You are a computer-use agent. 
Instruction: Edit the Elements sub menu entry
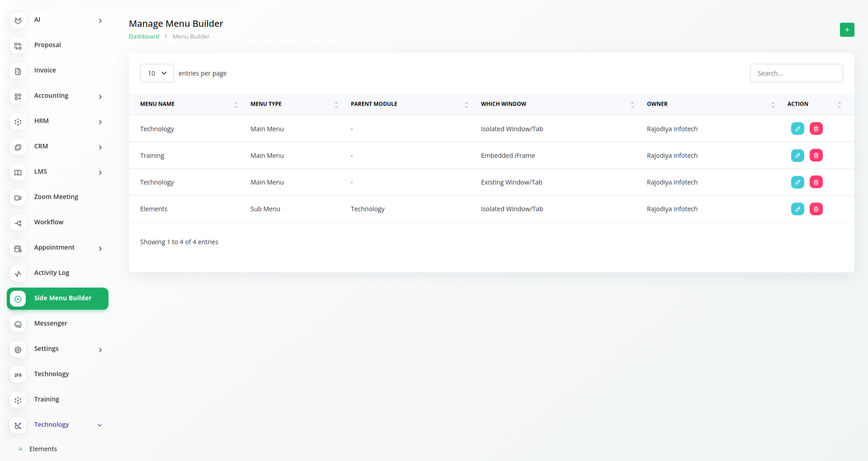pos(797,209)
